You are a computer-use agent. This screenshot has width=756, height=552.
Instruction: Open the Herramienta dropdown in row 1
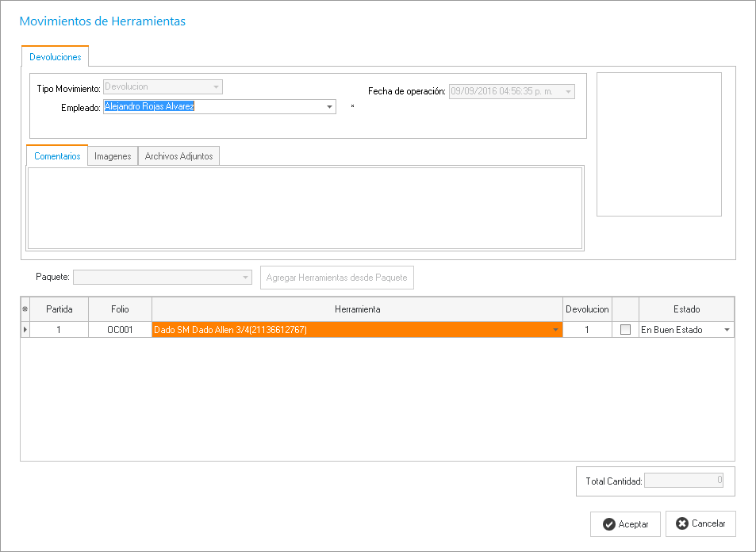point(555,330)
